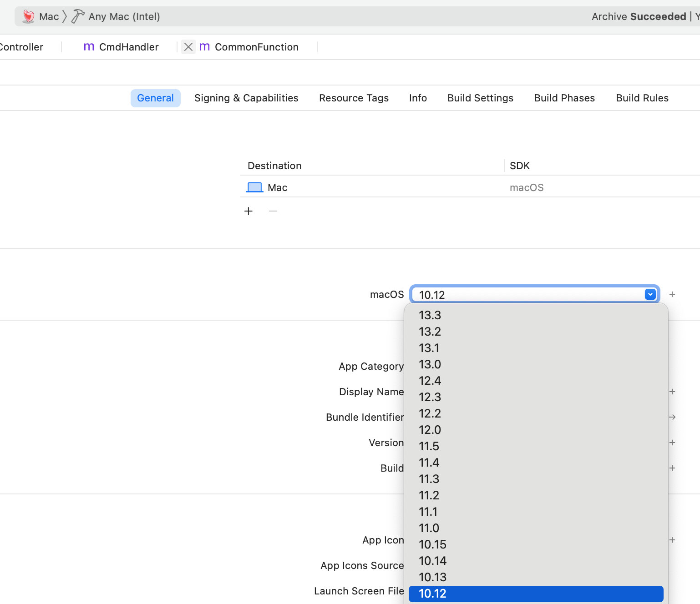
Task: Switch to the CommonFunction file tab
Action: pos(249,47)
